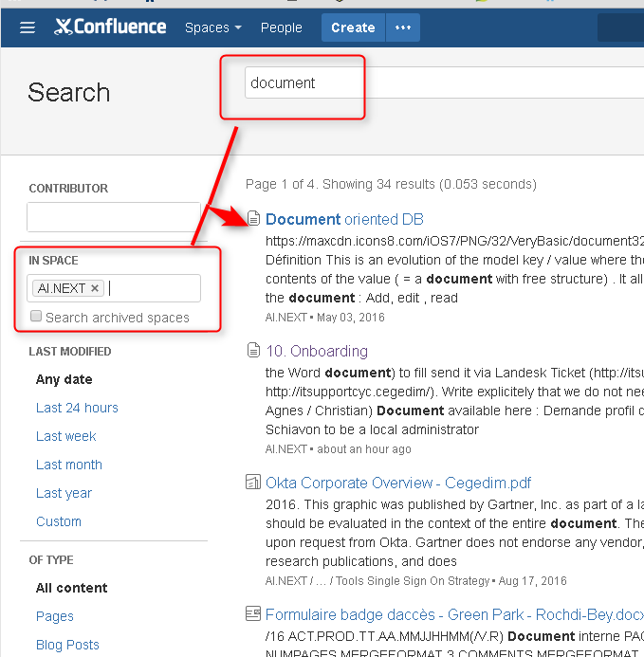Open Formulaire badge daccès Green Park docx result

click(x=454, y=614)
